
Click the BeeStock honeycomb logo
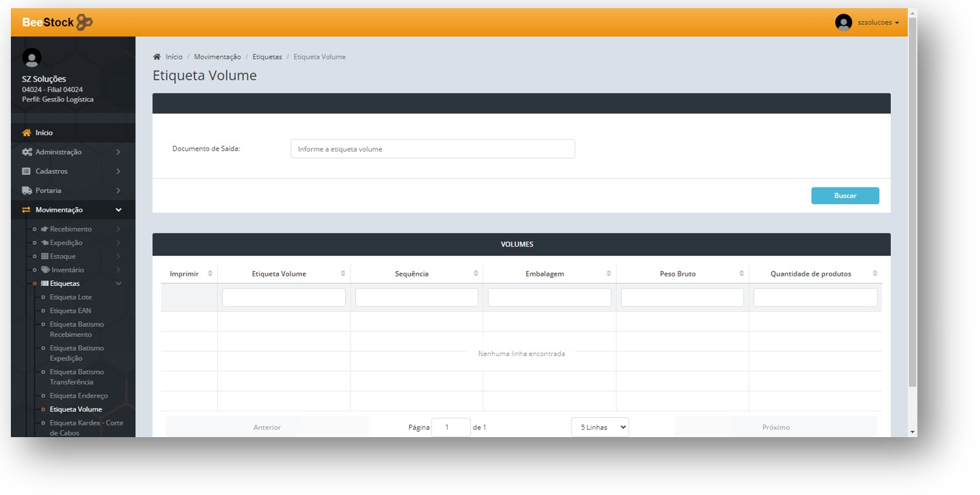click(x=84, y=22)
